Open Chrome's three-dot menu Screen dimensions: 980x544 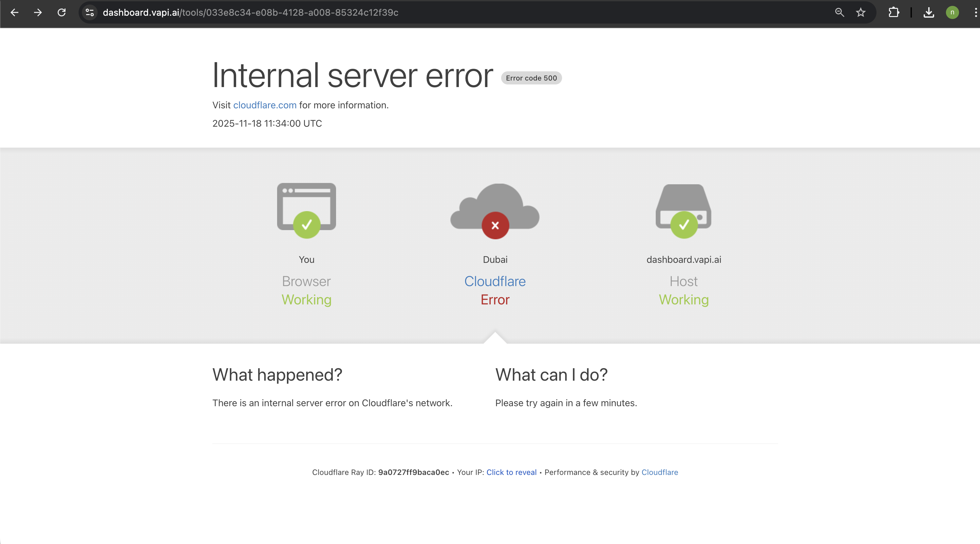pos(975,12)
